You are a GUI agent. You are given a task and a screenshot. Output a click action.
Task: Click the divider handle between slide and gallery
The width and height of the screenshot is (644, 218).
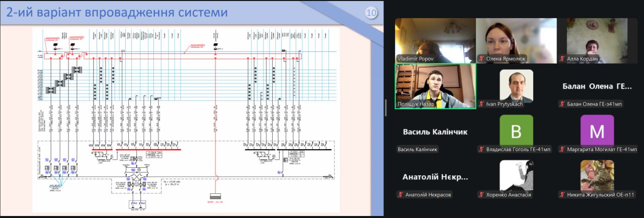[386, 108]
